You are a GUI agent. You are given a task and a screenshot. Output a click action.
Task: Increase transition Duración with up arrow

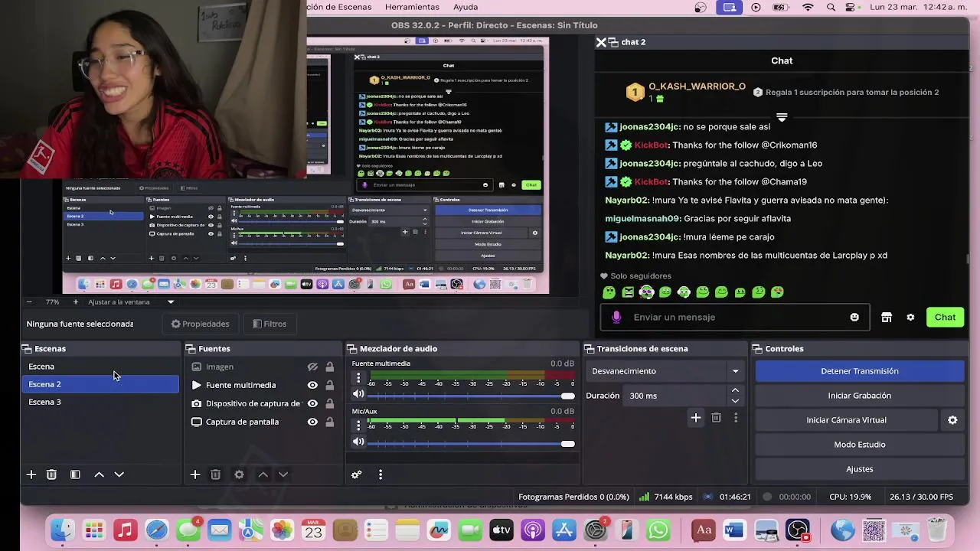[735, 390]
